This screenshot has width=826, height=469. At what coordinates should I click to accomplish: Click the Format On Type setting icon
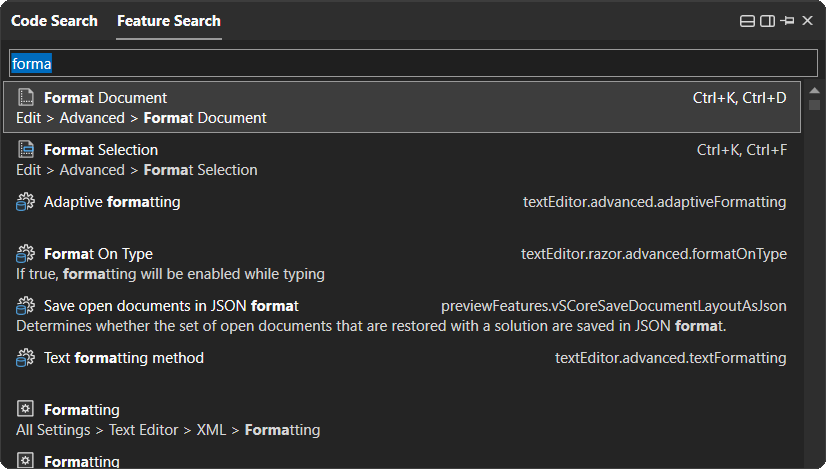[26, 254]
